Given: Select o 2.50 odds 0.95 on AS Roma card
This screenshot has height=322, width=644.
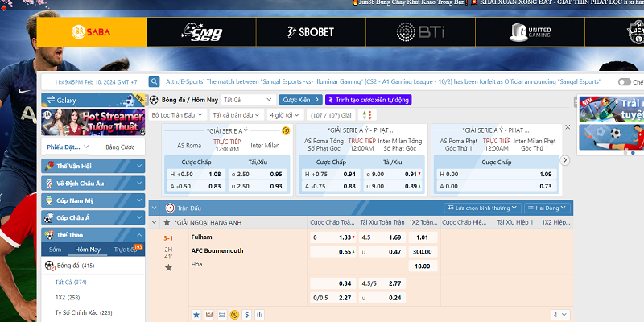Looking at the screenshot, I should tap(258, 174).
